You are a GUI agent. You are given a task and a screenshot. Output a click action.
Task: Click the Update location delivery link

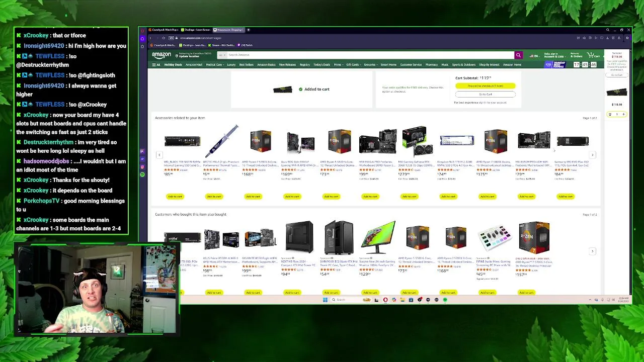tap(187, 56)
